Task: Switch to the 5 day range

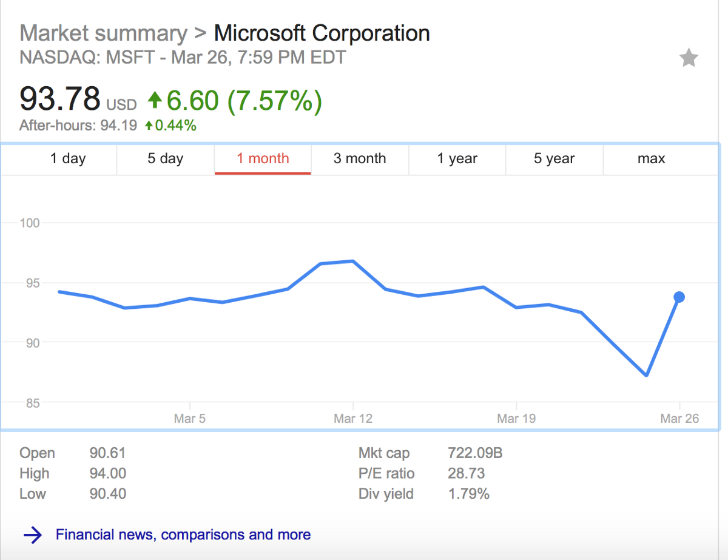Action: (165, 159)
